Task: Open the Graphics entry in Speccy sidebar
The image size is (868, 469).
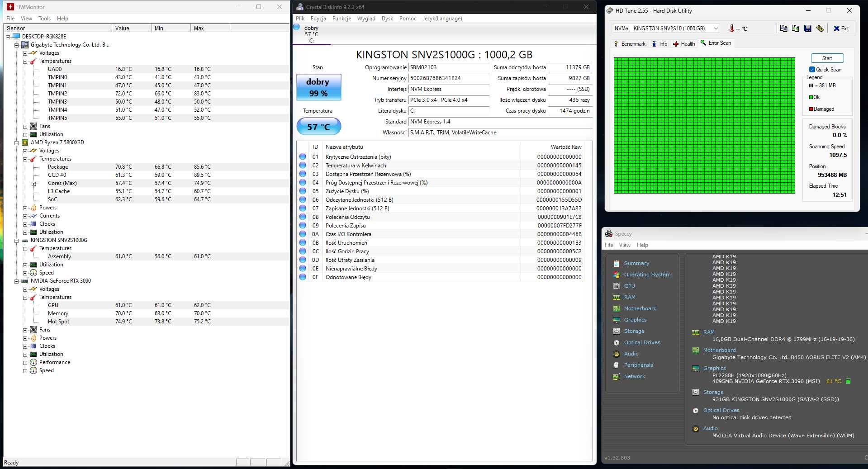Action: click(x=635, y=320)
